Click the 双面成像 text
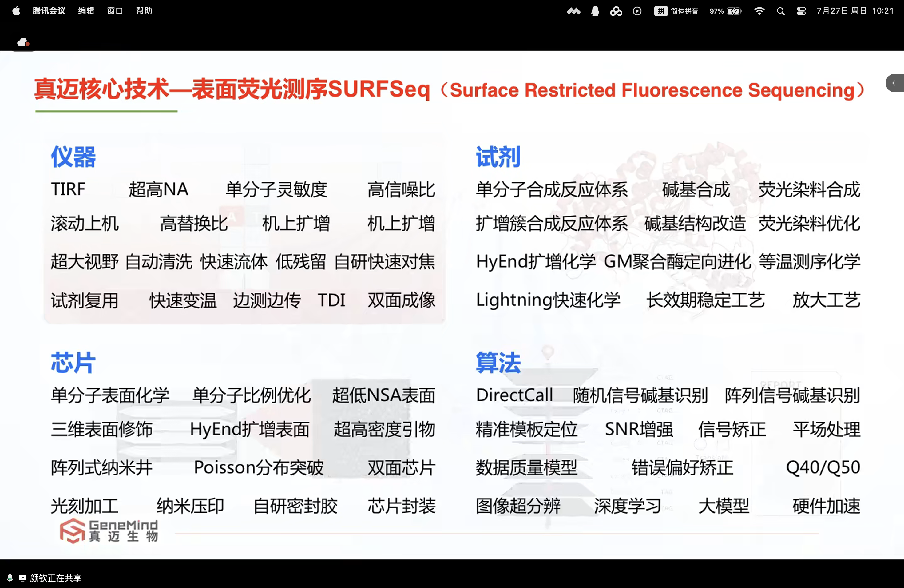 click(401, 300)
